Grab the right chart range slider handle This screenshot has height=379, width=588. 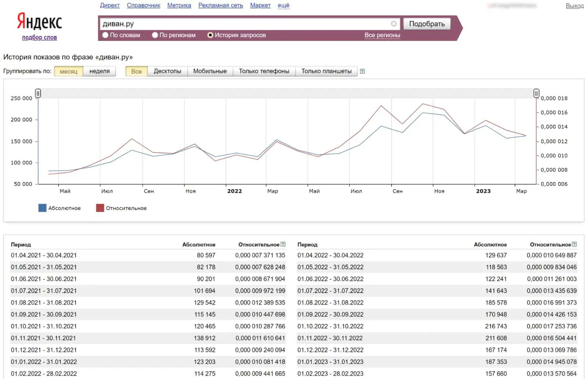(536, 93)
